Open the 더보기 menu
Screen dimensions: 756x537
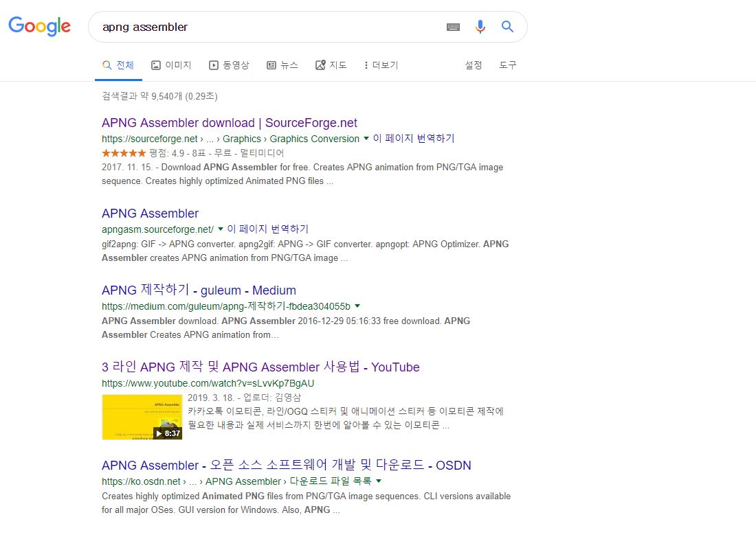click(x=381, y=65)
